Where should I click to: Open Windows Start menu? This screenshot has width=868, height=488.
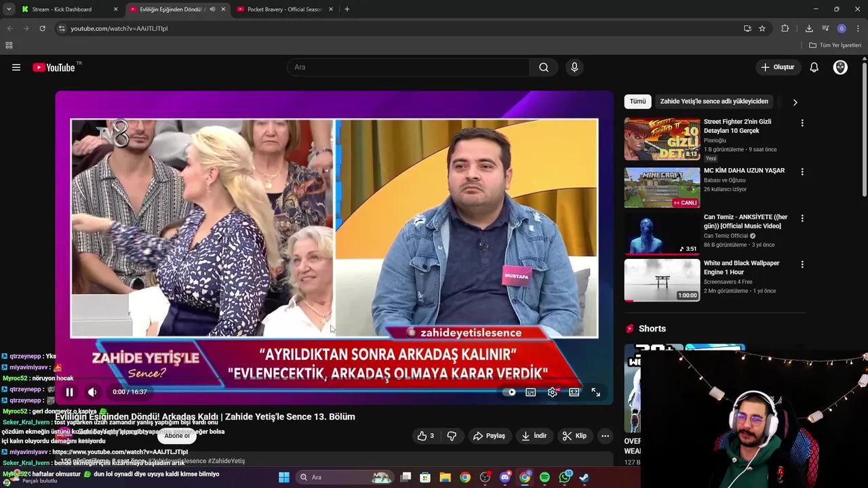pos(284,477)
